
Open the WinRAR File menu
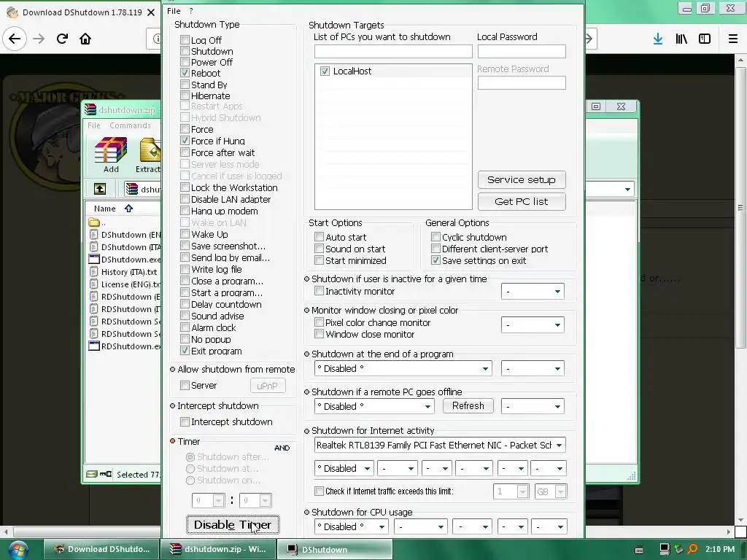point(94,125)
